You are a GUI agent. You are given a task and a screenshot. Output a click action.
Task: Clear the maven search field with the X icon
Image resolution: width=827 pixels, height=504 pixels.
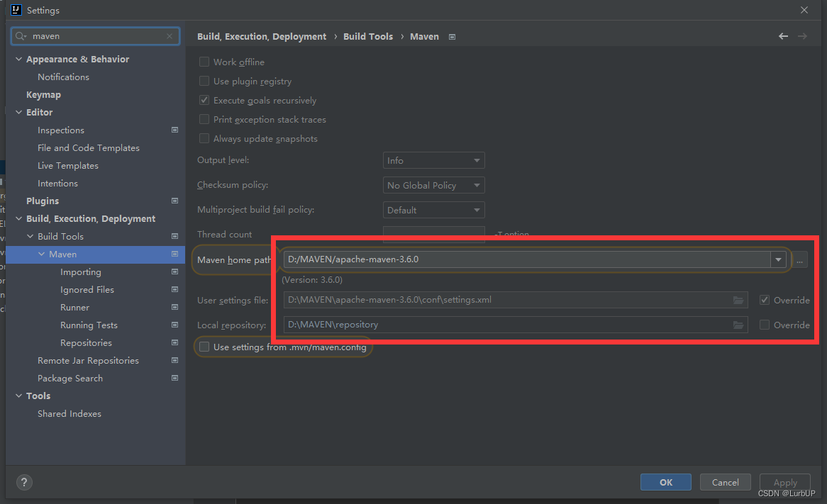point(170,36)
